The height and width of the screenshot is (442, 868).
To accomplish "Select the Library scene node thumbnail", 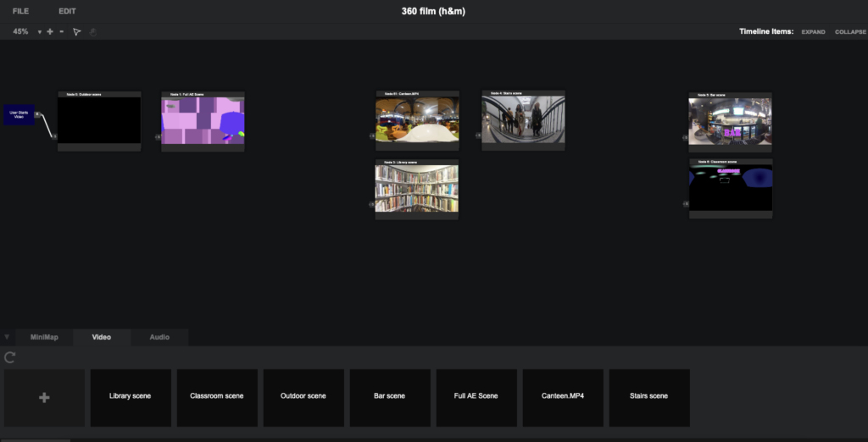I will 417,188.
